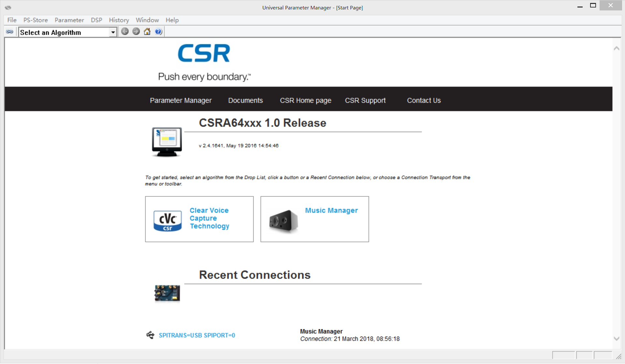This screenshot has height=364, width=625.
Task: Open CSR Support link
Action: tap(365, 100)
